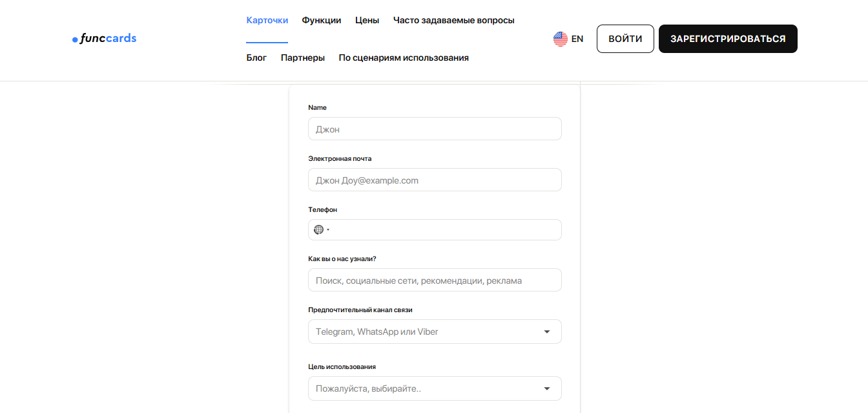
Task: Expand the Цель использования selection list
Action: tap(434, 388)
